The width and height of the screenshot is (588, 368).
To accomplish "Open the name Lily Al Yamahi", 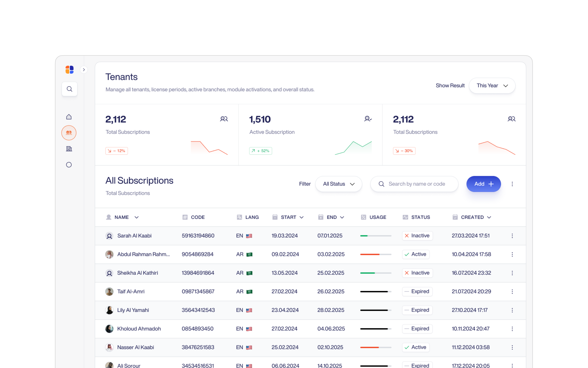I will coord(133,310).
